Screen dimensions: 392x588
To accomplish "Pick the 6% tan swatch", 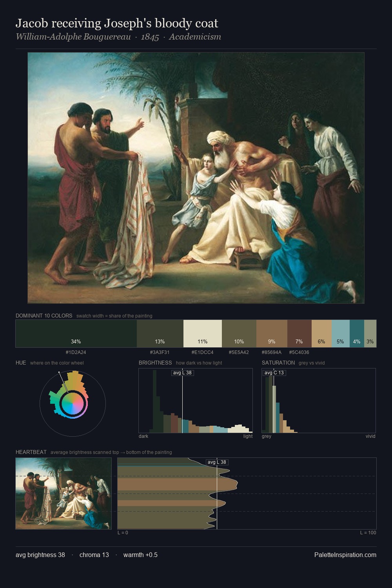I will tap(321, 334).
